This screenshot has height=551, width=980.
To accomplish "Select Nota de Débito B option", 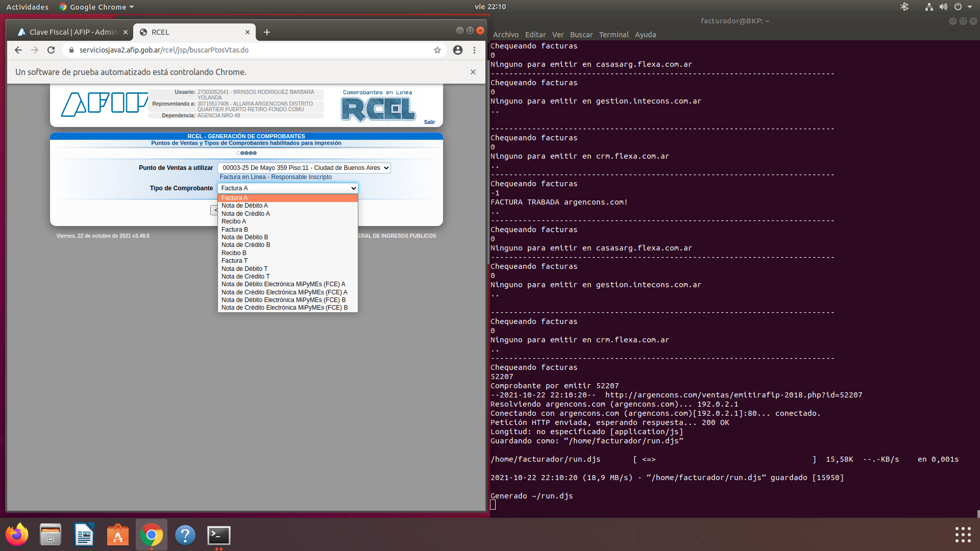I will click(288, 237).
